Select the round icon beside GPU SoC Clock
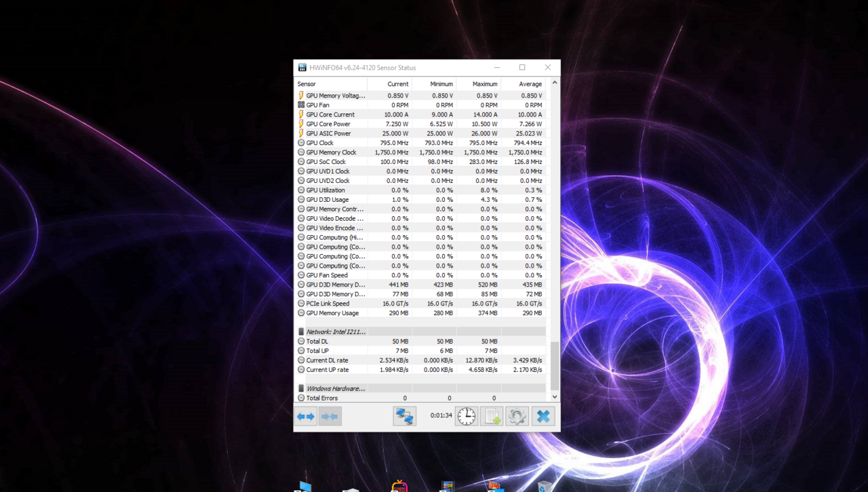Viewport: 868px width, 492px height. click(301, 162)
